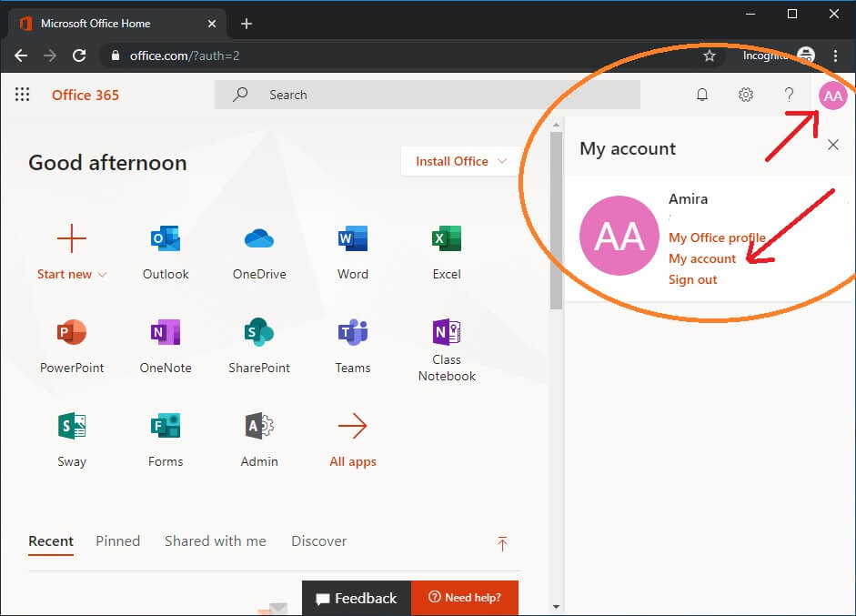Switch to the Recent tab
Image resolution: width=856 pixels, height=616 pixels.
point(51,541)
